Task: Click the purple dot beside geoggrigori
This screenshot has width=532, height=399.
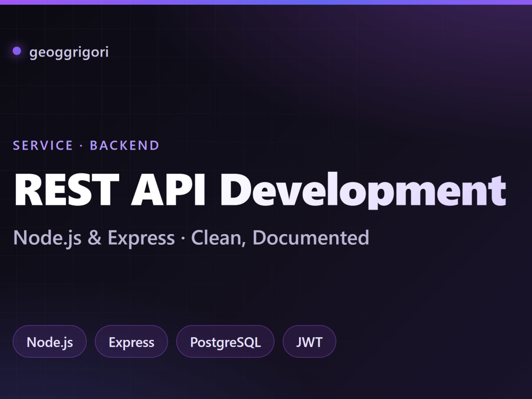Action: (17, 51)
